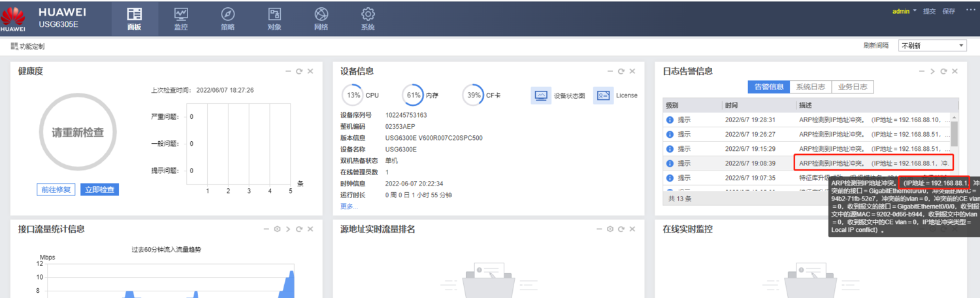The width and height of the screenshot is (980, 298).
Task: Click the highlighted ARP conflict description at 19:08:39
Action: coord(874,163)
